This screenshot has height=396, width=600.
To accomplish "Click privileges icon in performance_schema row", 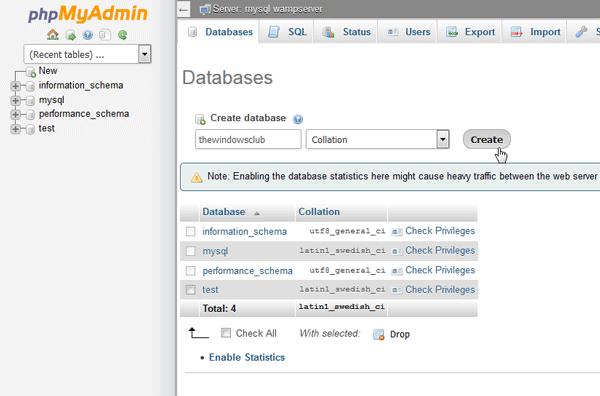I will (x=396, y=271).
